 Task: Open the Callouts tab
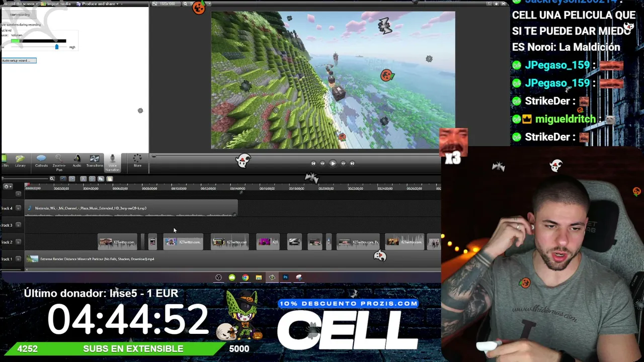(41, 161)
